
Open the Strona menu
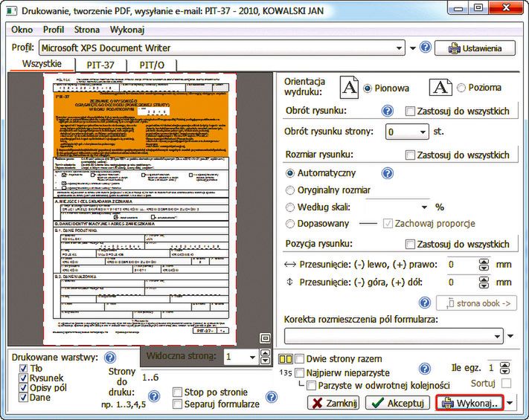click(x=87, y=30)
